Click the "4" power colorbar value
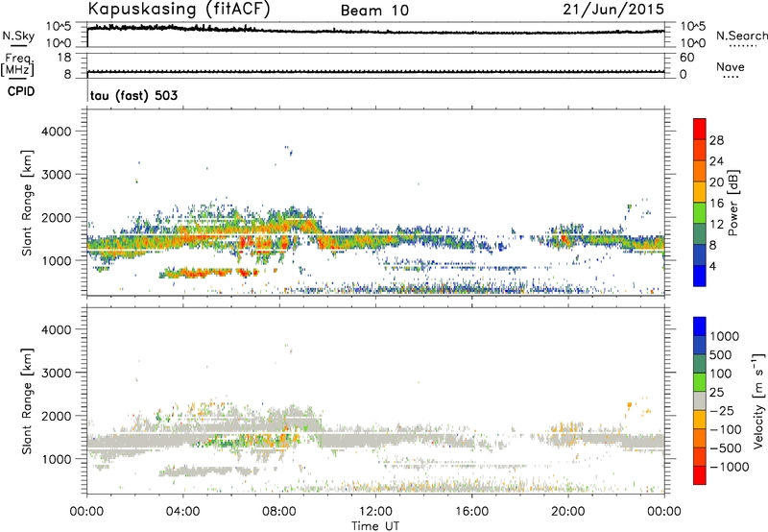Screen dimensions: 768x532 click(x=713, y=267)
